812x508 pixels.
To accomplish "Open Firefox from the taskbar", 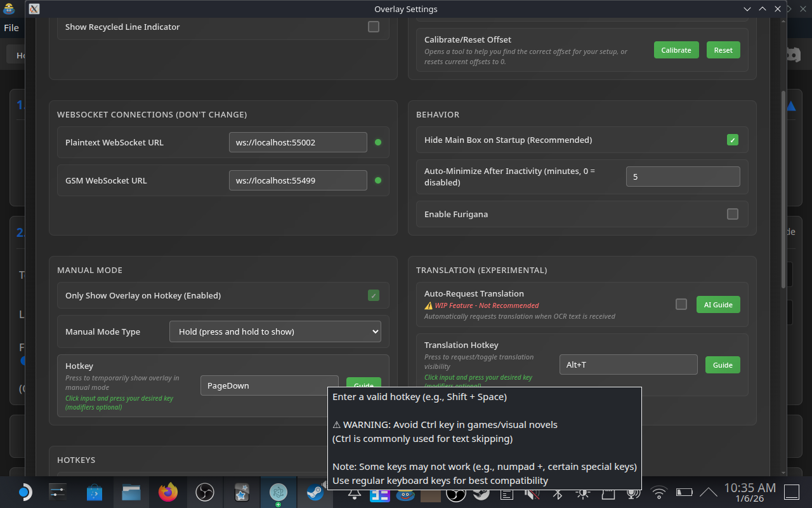I will [168, 492].
